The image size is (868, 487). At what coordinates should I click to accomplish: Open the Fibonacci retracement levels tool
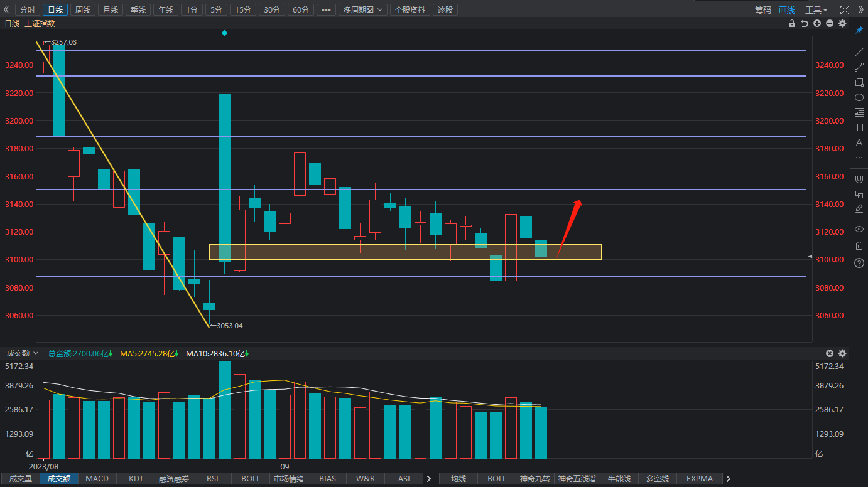point(859,112)
